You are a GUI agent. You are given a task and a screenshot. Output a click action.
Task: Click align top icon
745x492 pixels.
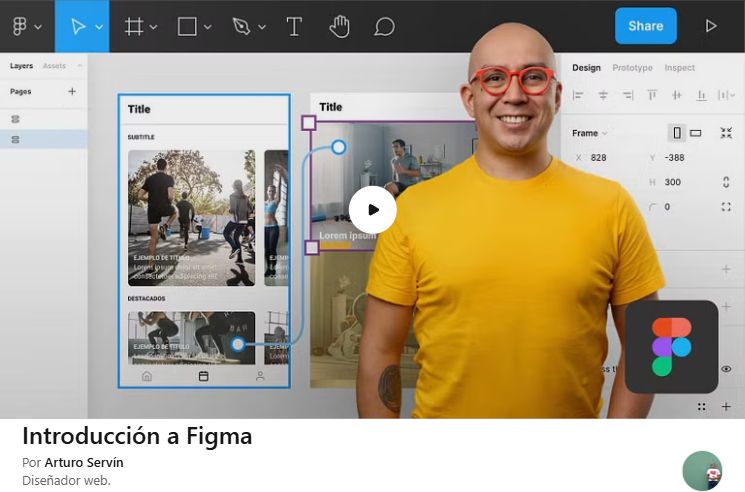[x=652, y=95]
